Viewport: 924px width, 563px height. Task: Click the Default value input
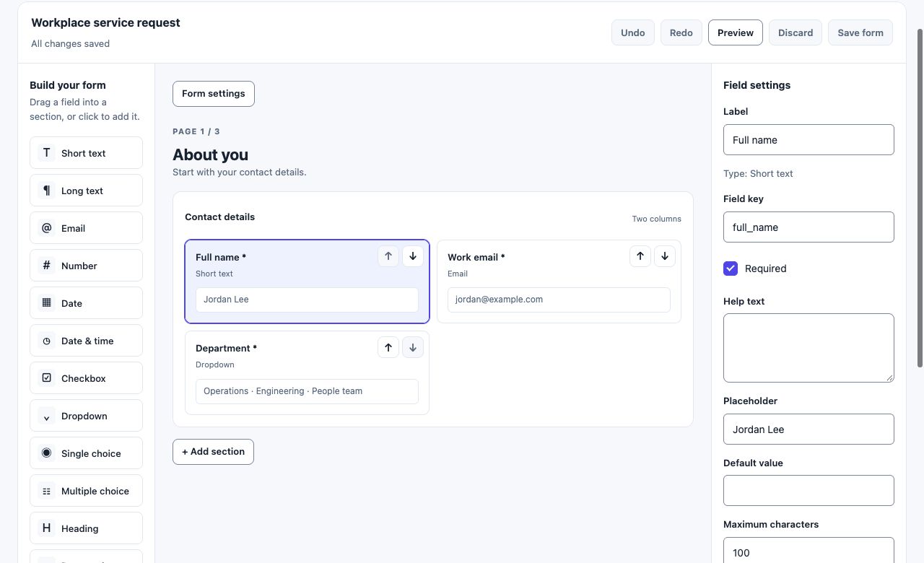pyautogui.click(x=808, y=491)
